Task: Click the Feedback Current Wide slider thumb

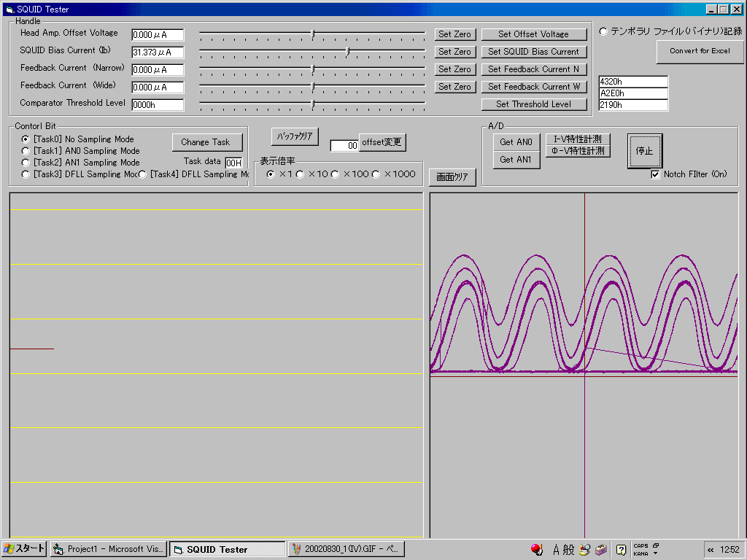Action: [x=313, y=86]
